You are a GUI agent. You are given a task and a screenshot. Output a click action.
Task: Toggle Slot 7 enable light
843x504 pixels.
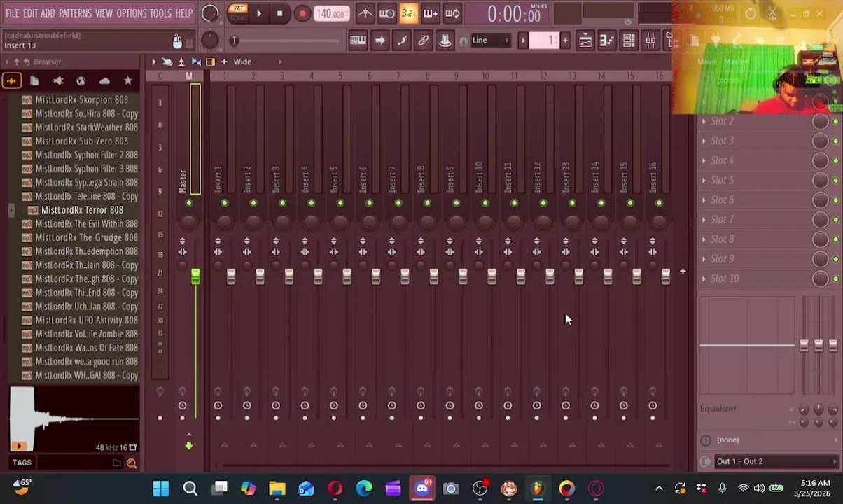point(835,219)
